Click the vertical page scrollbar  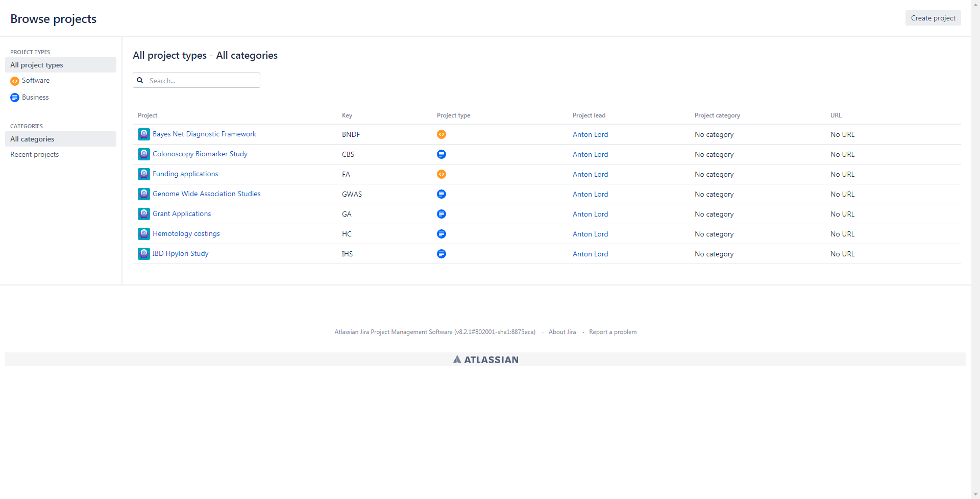(x=975, y=249)
